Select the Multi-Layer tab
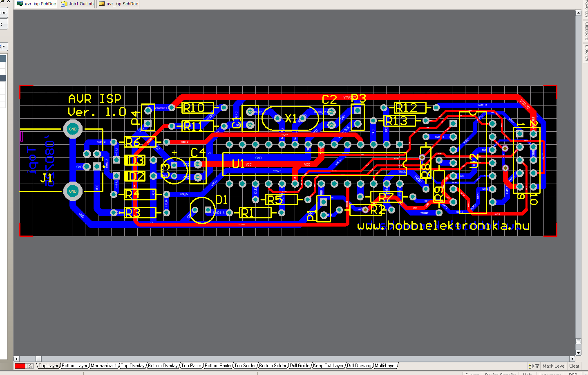 (385, 366)
